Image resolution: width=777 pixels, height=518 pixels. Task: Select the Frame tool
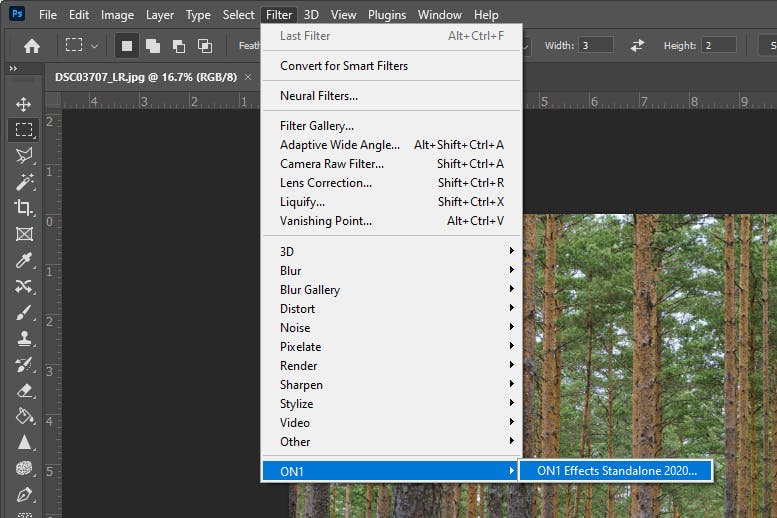pyautogui.click(x=23, y=234)
